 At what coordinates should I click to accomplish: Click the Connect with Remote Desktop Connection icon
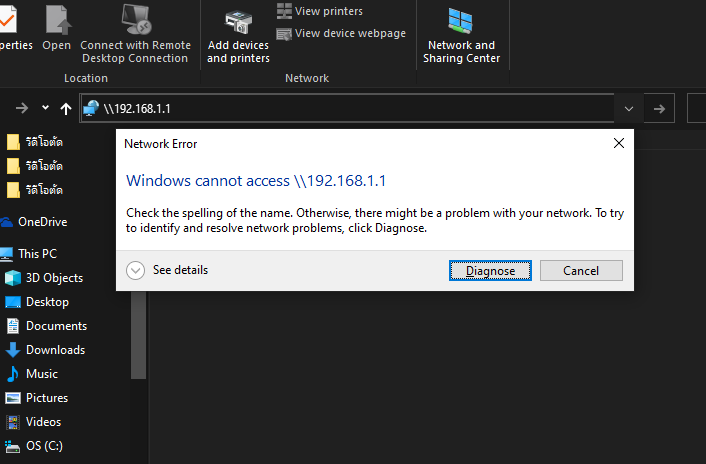[x=135, y=20]
